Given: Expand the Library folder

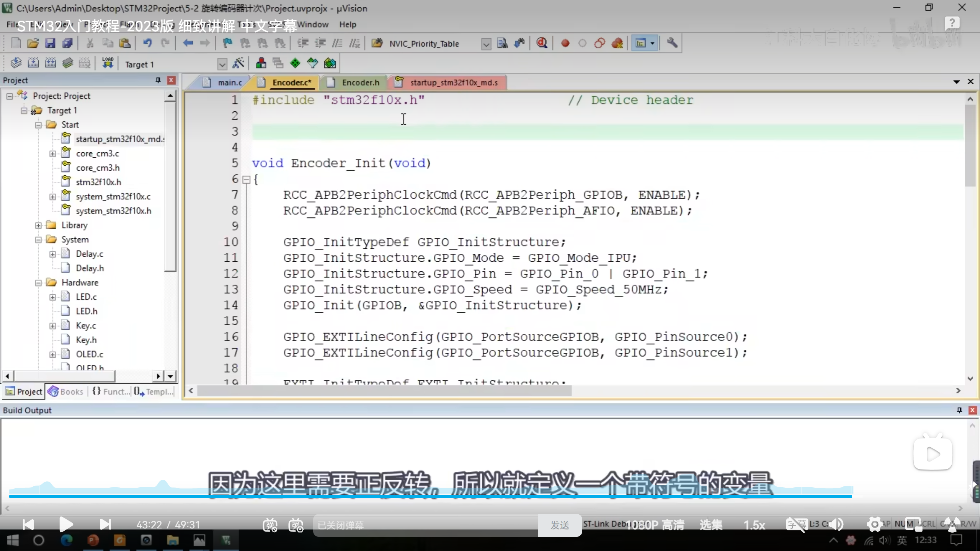Looking at the screenshot, I should click(x=38, y=225).
